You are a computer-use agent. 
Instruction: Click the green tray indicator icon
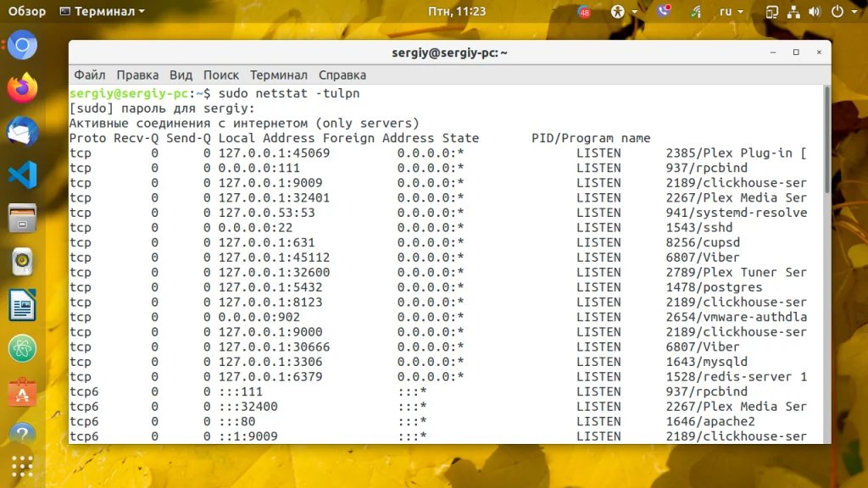coord(696,12)
